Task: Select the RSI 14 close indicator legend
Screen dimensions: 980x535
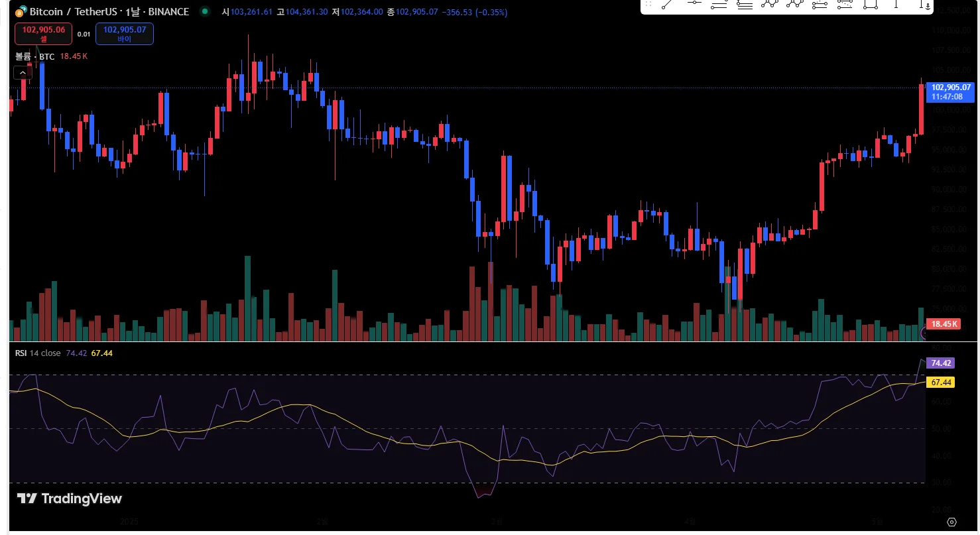Action: coord(38,353)
